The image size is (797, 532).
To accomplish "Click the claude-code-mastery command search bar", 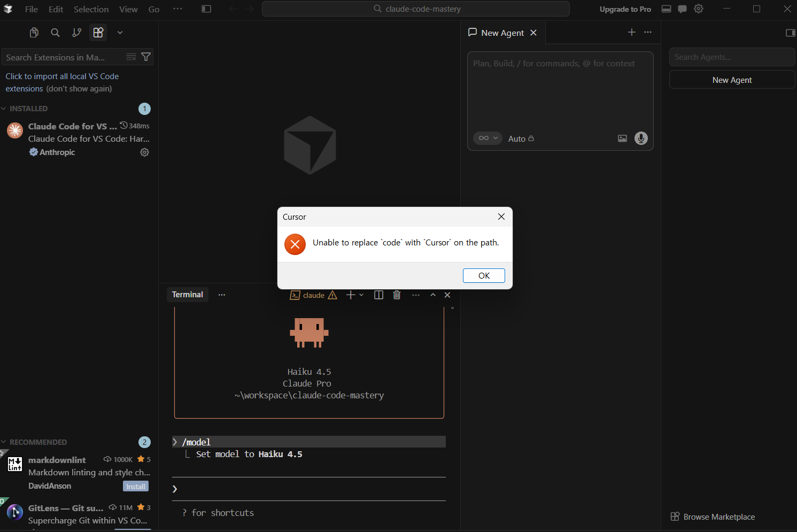I will (416, 9).
